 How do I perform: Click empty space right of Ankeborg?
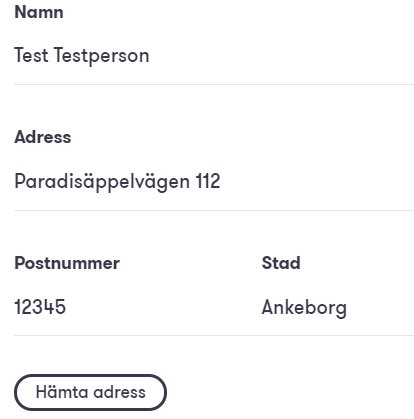[x=380, y=307]
